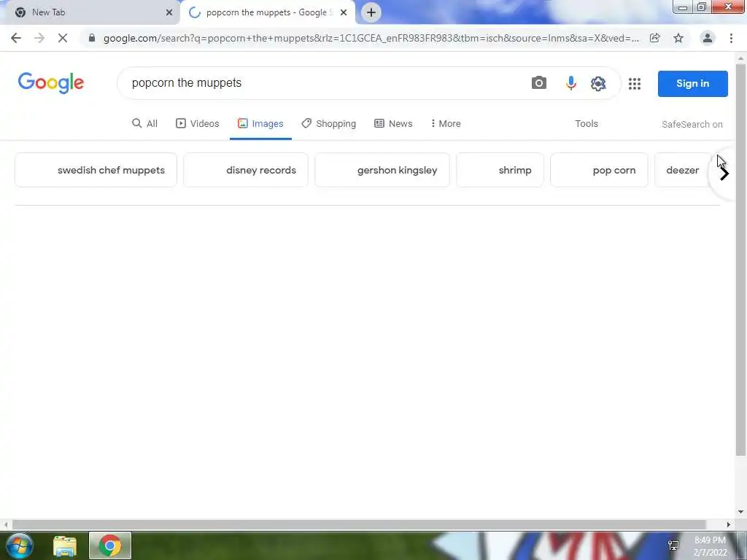Image resolution: width=747 pixels, height=560 pixels.
Task: Click the horizontal scrollbar at bottom
Action: [x=358, y=524]
